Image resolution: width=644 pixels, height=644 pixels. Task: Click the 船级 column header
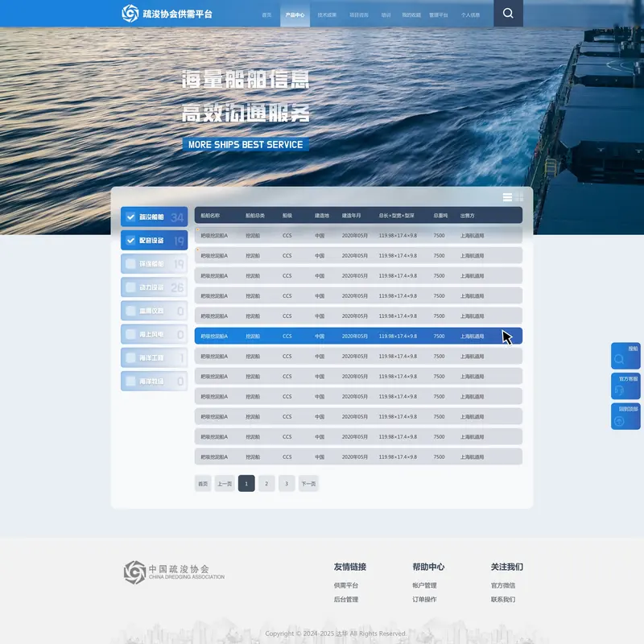pos(287,216)
